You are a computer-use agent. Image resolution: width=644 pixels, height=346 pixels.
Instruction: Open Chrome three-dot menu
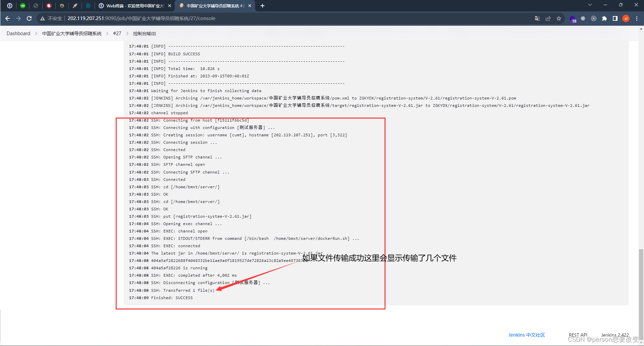[x=637, y=18]
